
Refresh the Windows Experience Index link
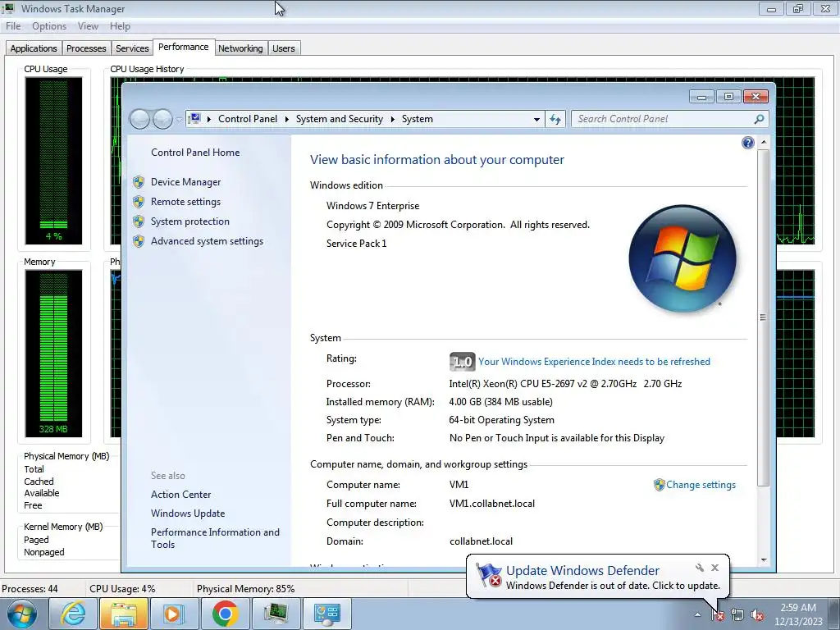pyautogui.click(x=594, y=362)
